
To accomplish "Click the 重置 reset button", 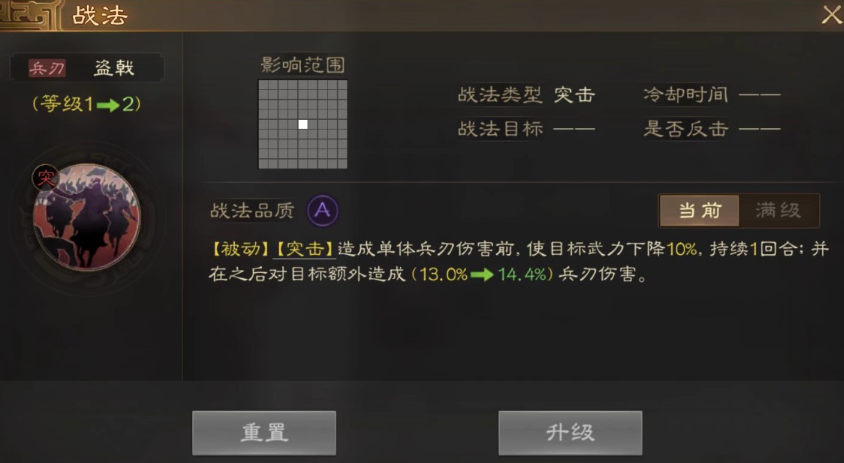I will [264, 433].
